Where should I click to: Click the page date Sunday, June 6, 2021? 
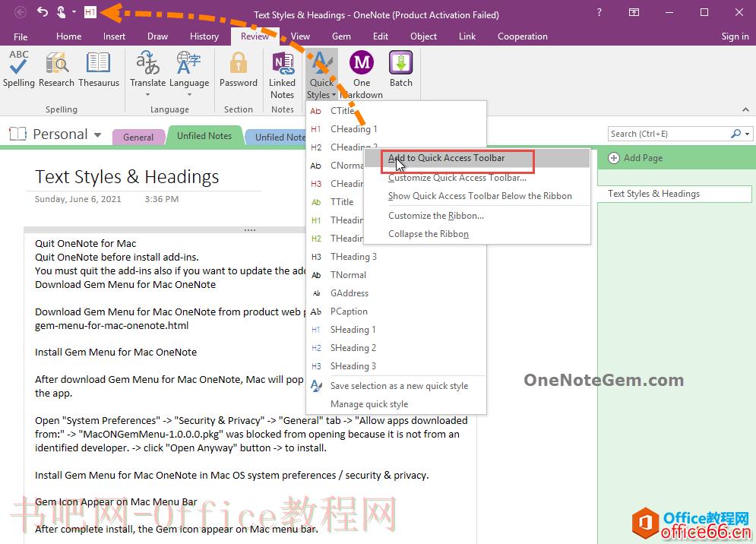point(77,199)
